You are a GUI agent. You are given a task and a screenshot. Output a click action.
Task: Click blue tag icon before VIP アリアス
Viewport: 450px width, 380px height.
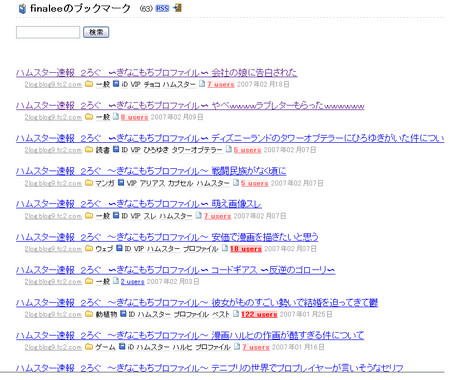click(x=121, y=182)
